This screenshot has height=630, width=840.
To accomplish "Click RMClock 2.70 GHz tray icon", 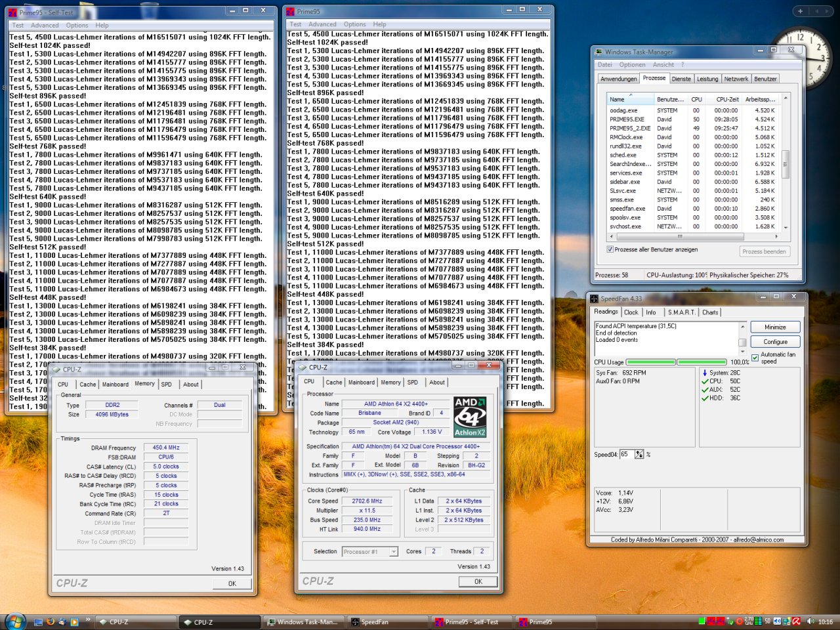I will click(x=749, y=621).
